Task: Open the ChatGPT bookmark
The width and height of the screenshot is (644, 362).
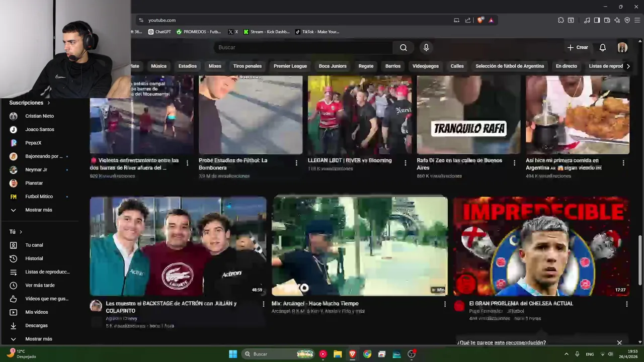Action: tap(159, 32)
